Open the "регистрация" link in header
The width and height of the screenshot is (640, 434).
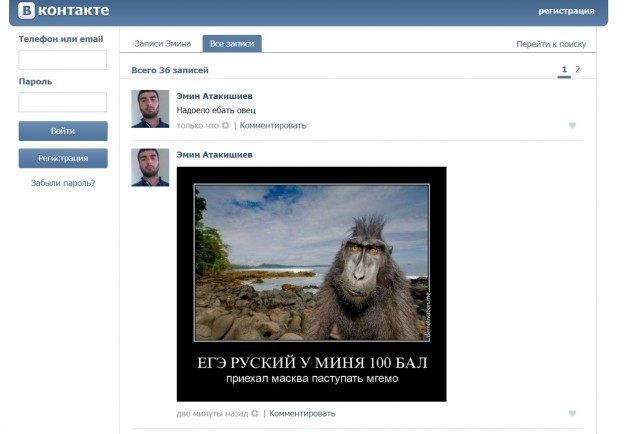[x=566, y=11]
